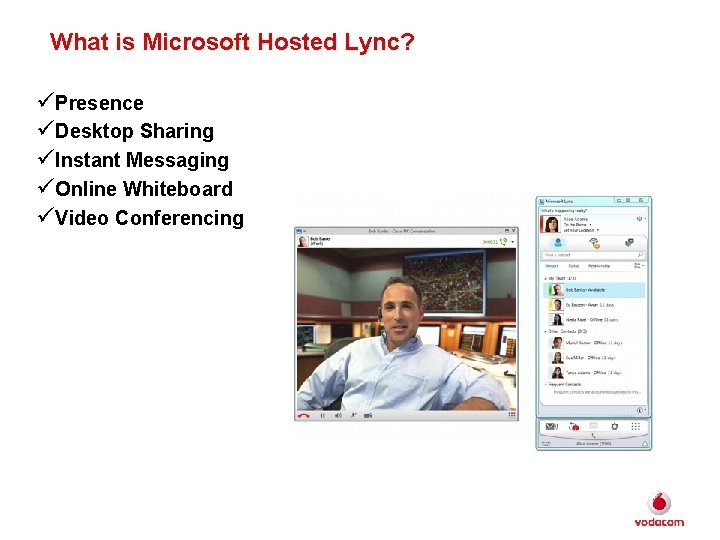
Task: Switch to the Groups tab in Lync
Action: [551, 266]
